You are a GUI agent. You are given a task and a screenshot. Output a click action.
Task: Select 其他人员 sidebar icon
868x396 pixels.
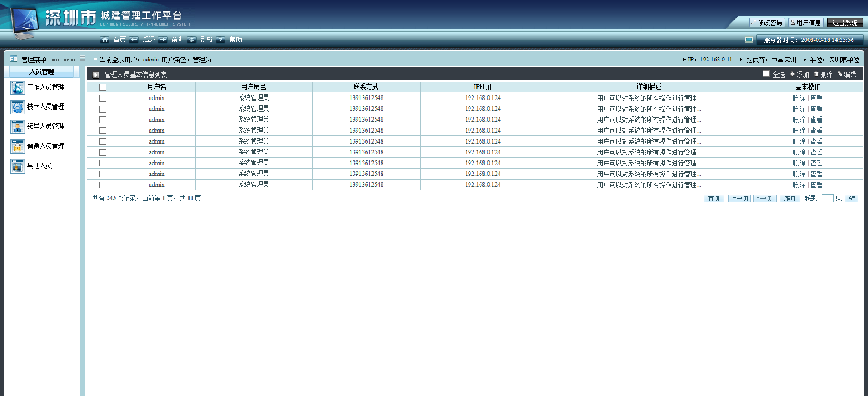[x=17, y=166]
